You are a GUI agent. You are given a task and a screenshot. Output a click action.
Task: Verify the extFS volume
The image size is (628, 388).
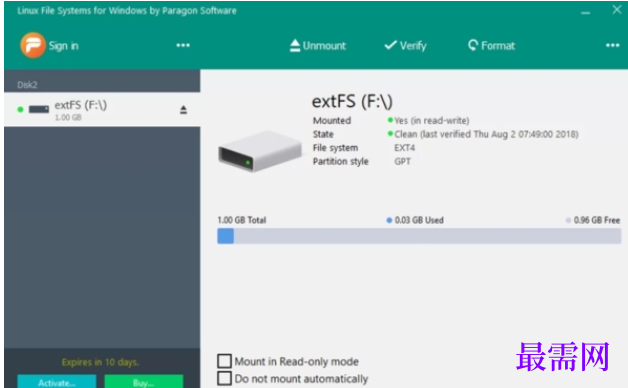(405, 46)
